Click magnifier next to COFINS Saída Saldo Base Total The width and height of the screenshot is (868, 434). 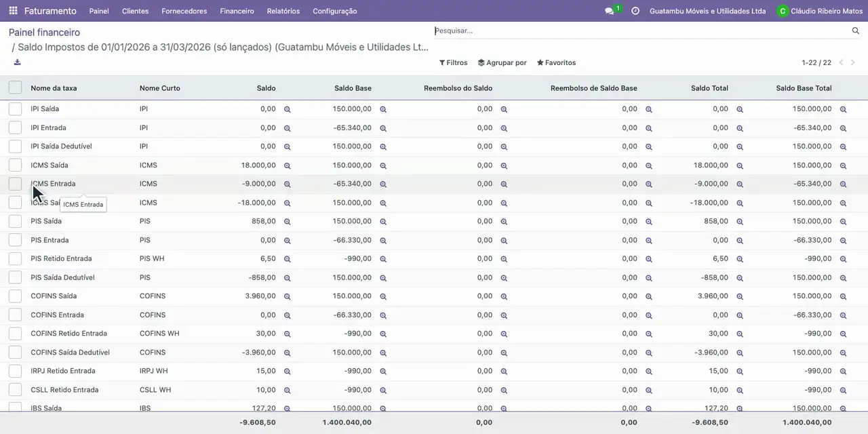click(x=844, y=296)
